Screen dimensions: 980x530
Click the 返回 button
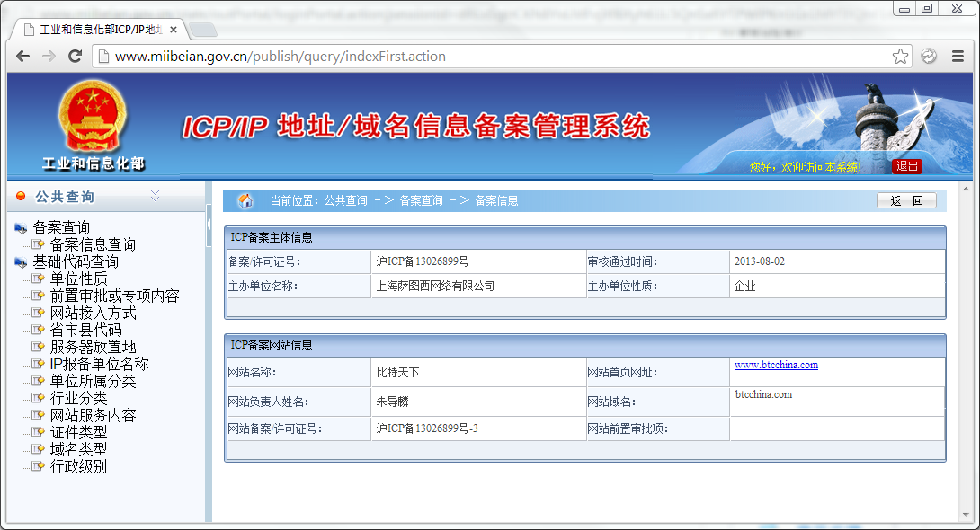[906, 200]
